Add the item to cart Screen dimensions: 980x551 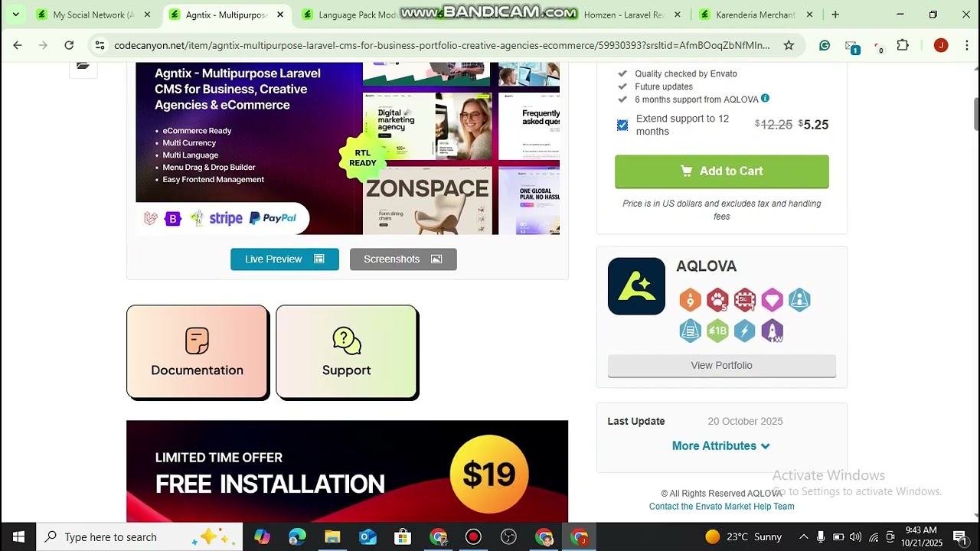(722, 171)
